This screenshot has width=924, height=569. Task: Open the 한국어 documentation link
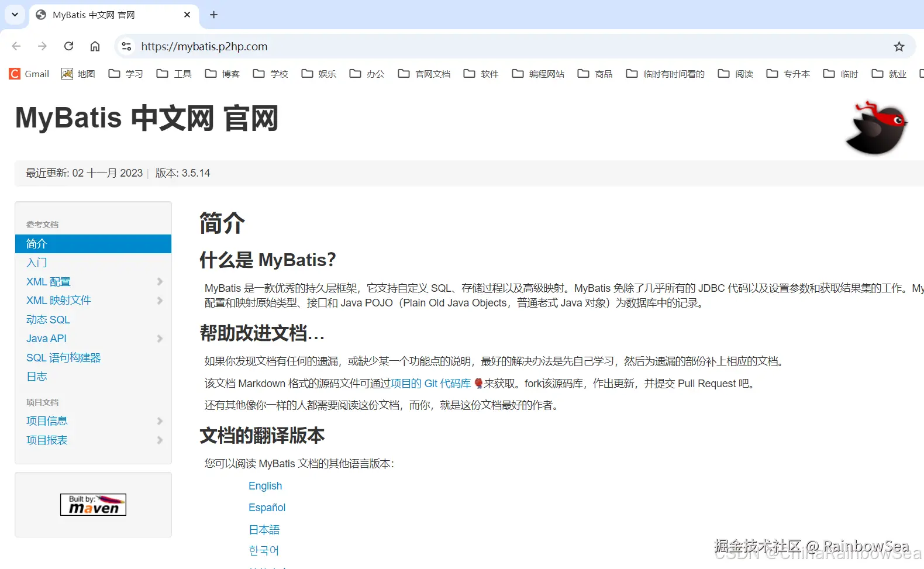(264, 550)
